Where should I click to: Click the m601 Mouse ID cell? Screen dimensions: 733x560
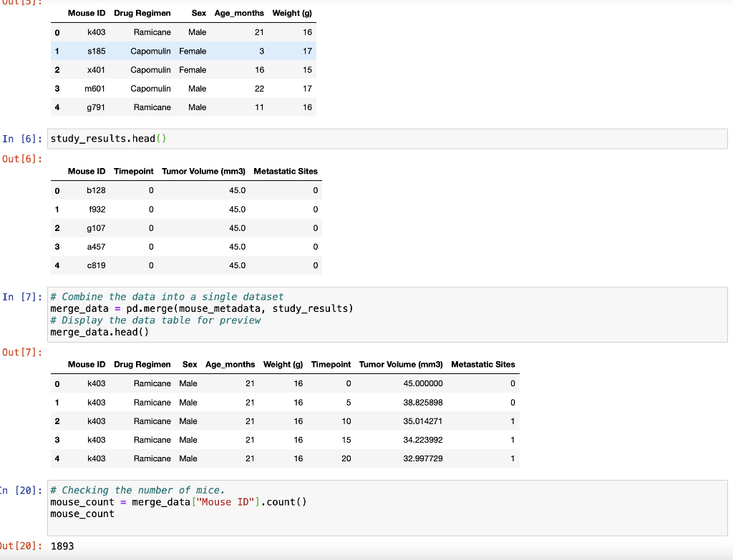[95, 88]
